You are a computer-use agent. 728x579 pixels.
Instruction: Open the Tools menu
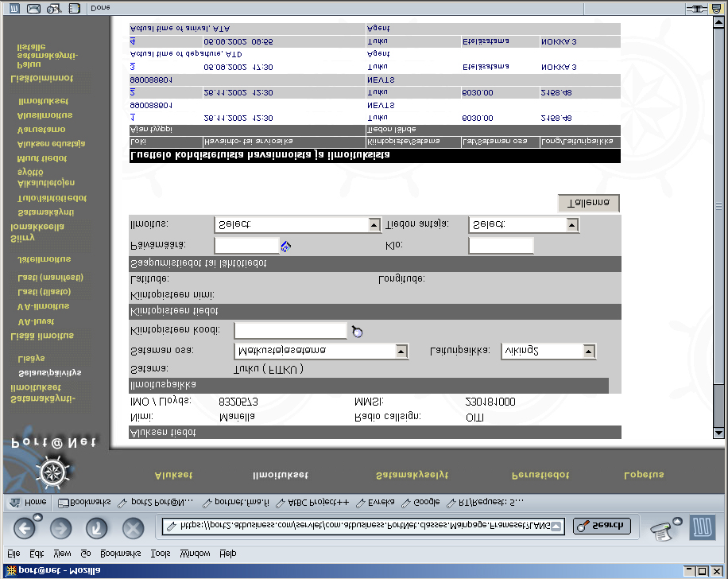click(x=161, y=554)
